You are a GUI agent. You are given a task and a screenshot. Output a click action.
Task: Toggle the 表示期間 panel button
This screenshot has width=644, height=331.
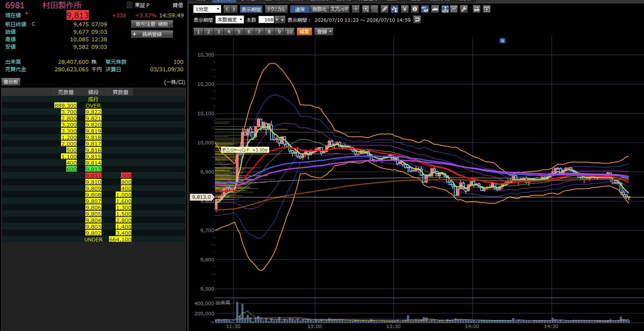[x=251, y=9]
